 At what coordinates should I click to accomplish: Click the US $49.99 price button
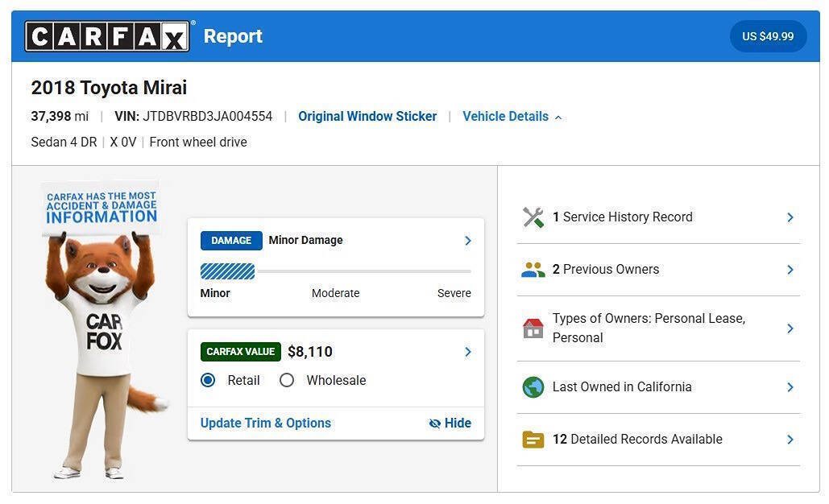768,36
